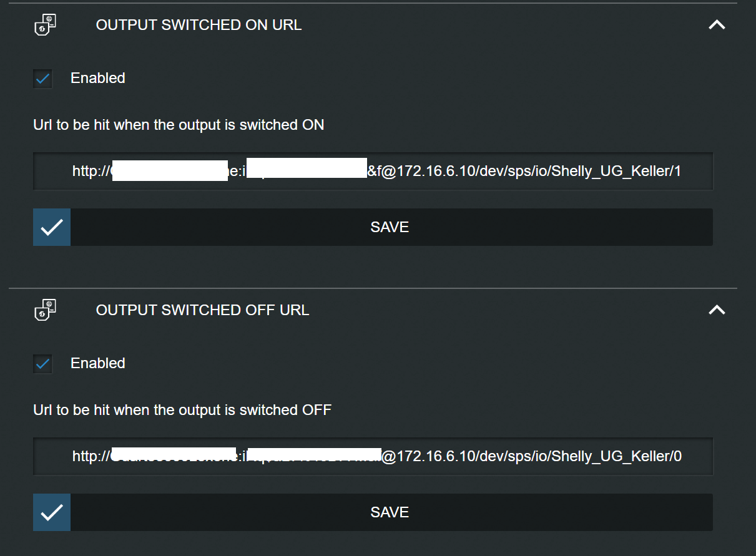
Task: Disable the Enabled checkbox for switched ON URL
Action: coord(43,79)
